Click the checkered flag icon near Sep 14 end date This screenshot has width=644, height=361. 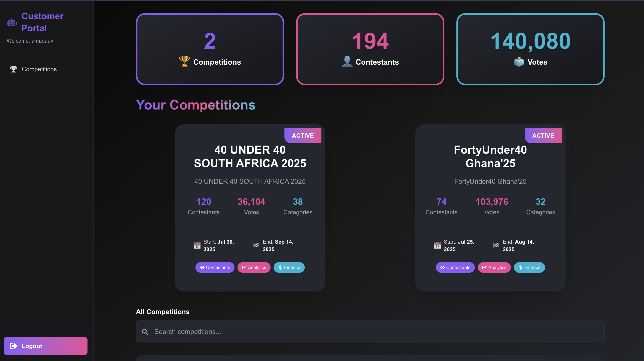tap(256, 245)
